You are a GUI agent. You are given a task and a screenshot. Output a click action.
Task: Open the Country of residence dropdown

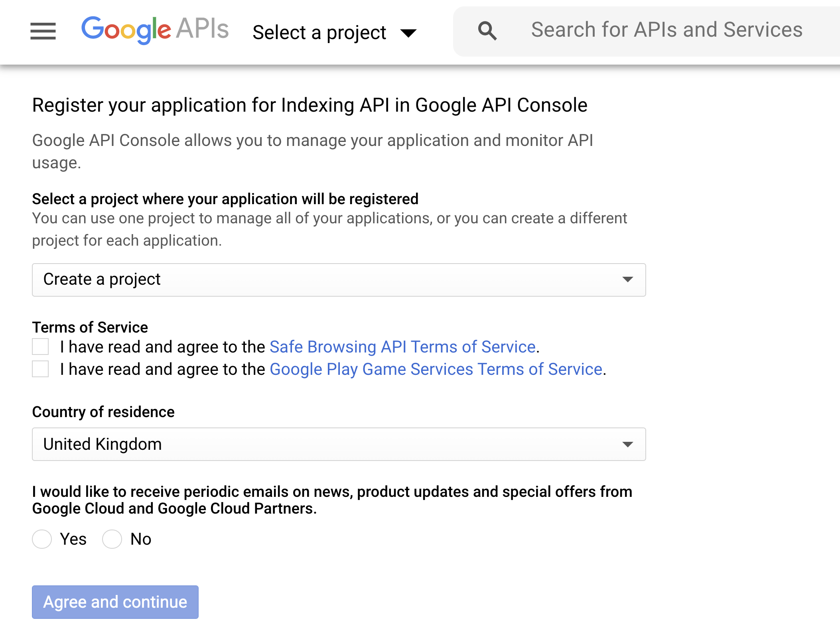pyautogui.click(x=339, y=444)
